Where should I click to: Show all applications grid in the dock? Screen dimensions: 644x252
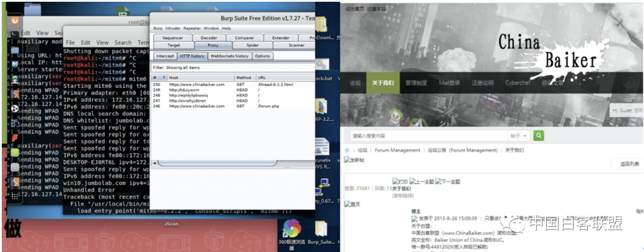tap(15, 196)
